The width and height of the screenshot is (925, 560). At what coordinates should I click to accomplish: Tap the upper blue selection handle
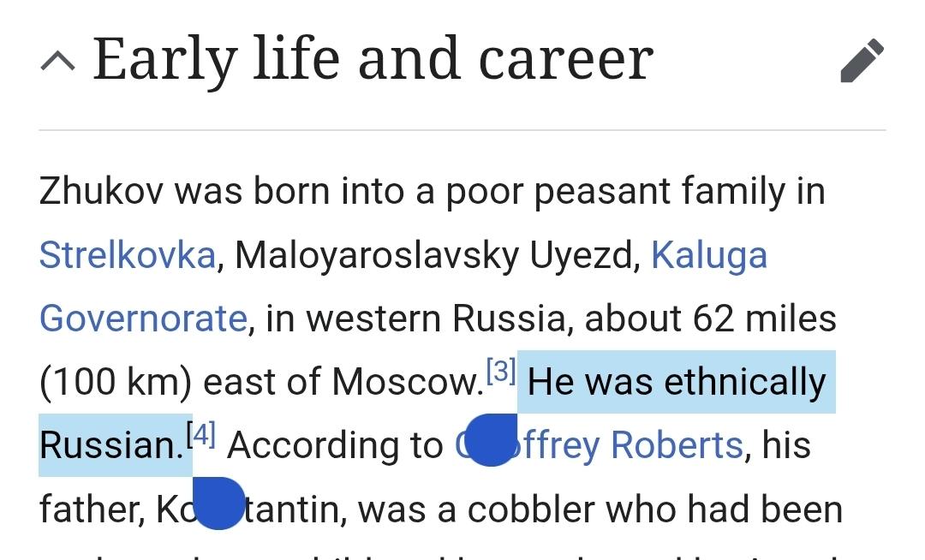click(x=491, y=440)
